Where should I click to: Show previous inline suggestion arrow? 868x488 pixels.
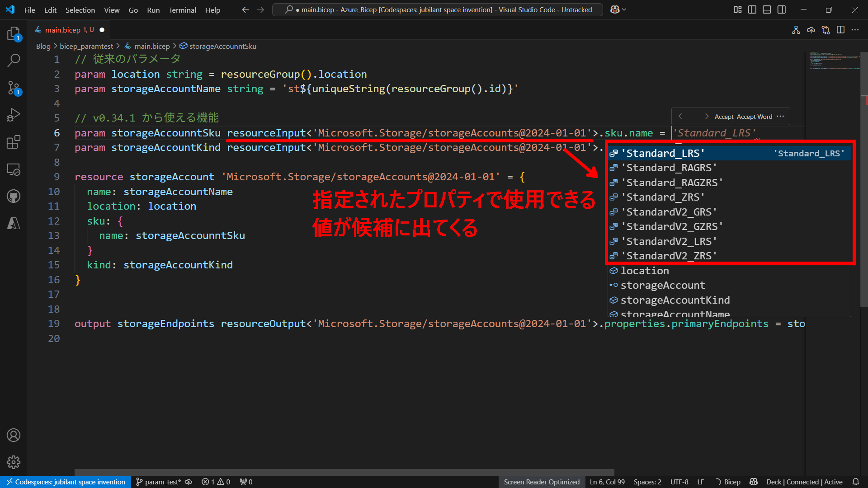pyautogui.click(x=680, y=117)
